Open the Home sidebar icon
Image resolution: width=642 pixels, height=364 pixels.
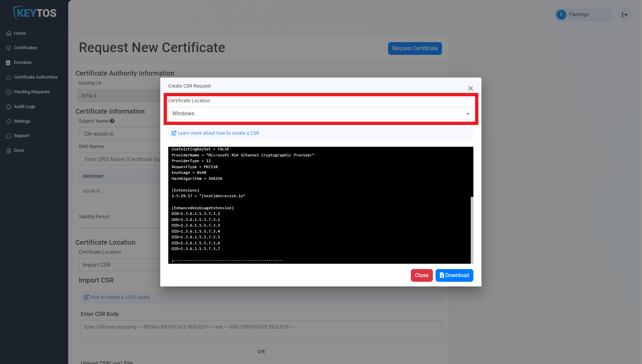click(9, 33)
